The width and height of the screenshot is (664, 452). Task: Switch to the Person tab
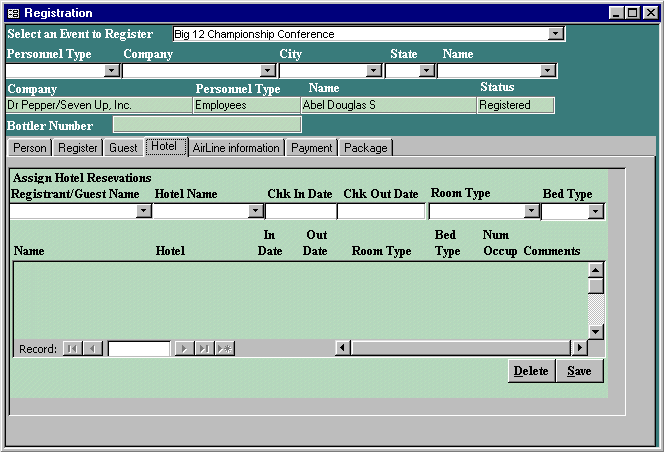30,148
